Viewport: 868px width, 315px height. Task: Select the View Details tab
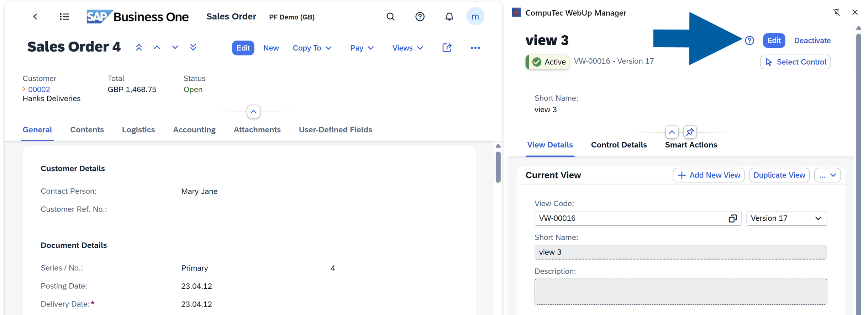point(550,145)
